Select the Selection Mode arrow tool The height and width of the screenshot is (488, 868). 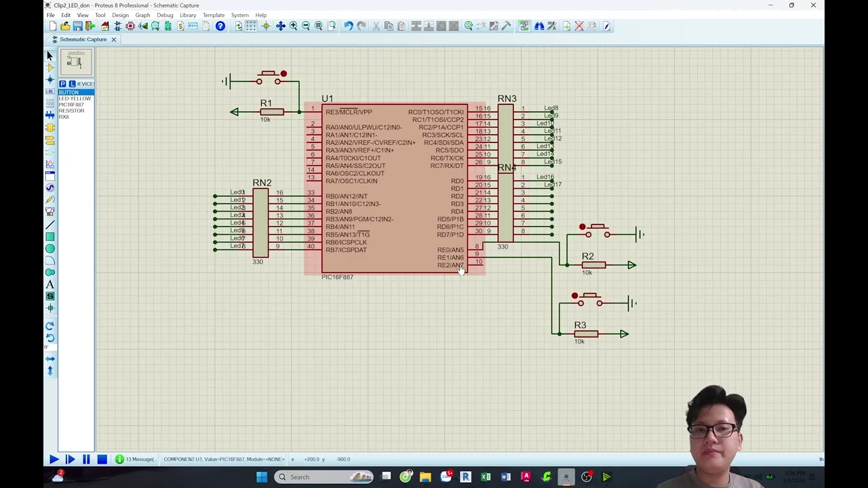(x=50, y=56)
